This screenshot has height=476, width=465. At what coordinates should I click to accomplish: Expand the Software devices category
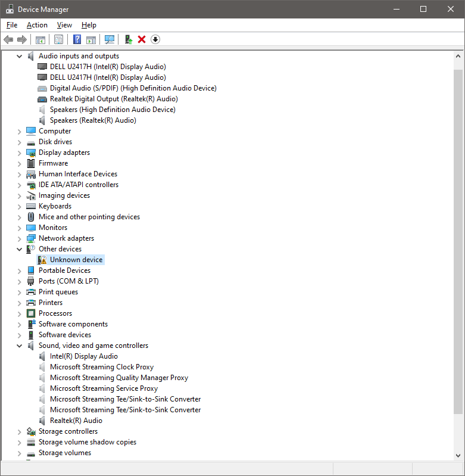point(20,335)
